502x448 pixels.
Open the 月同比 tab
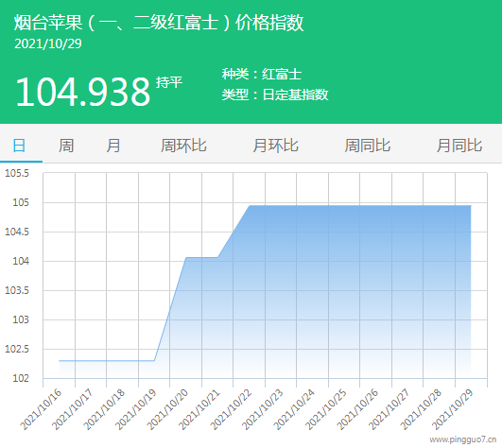pos(459,146)
